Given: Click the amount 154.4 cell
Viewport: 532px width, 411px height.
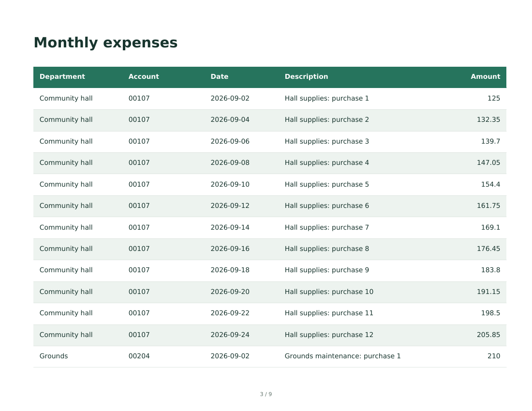Looking at the screenshot, I should click(x=490, y=185).
